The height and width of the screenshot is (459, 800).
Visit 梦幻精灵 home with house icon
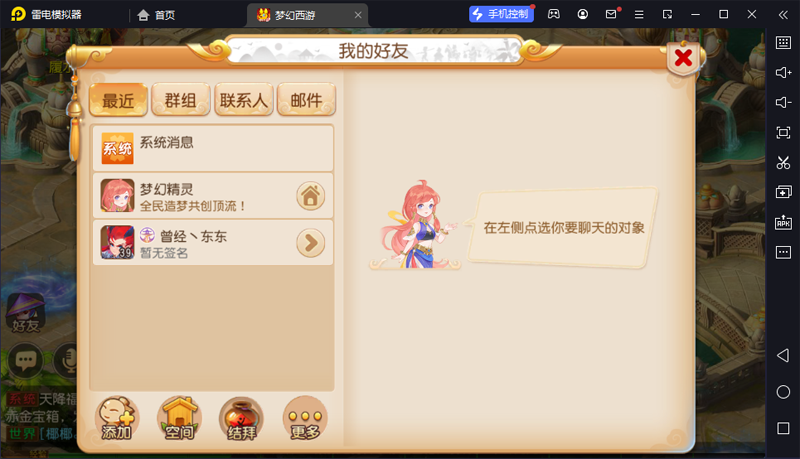click(x=311, y=196)
